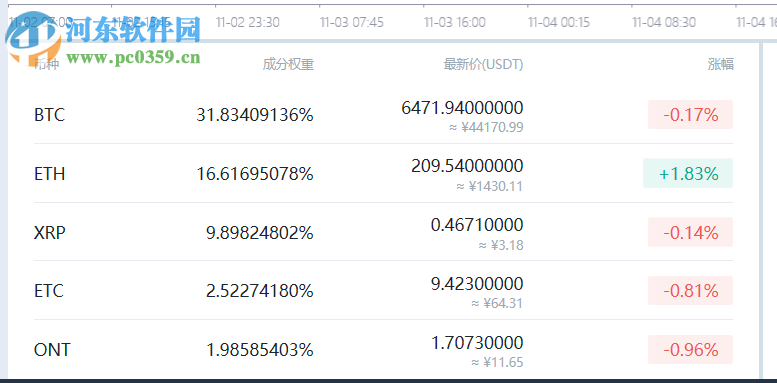Click the 11-03 07:45 time axis label
Screen dimensions: 777x383
click(351, 22)
